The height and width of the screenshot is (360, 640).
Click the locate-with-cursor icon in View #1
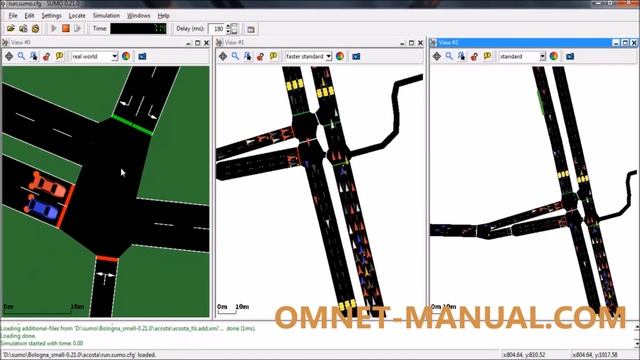tap(247, 56)
